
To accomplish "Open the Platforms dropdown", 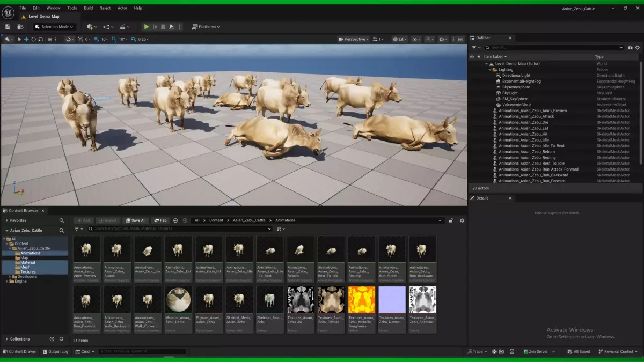I will coord(207,27).
